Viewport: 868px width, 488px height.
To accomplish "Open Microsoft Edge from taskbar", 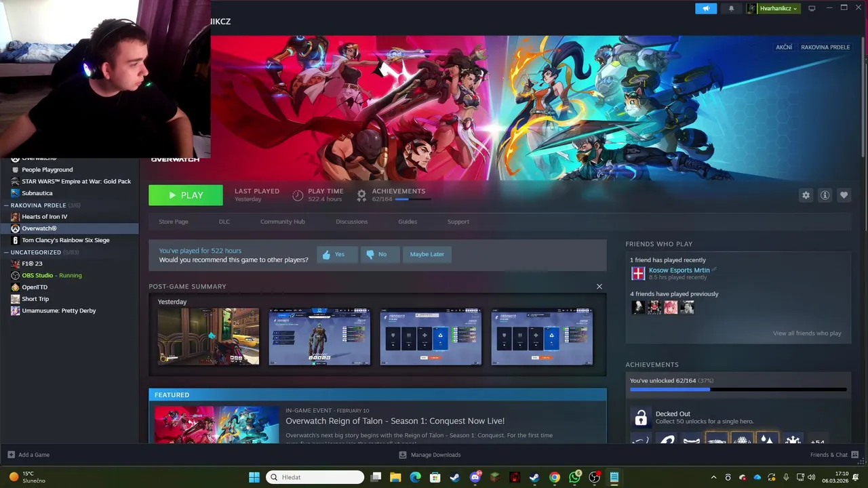I will pyautogui.click(x=415, y=477).
